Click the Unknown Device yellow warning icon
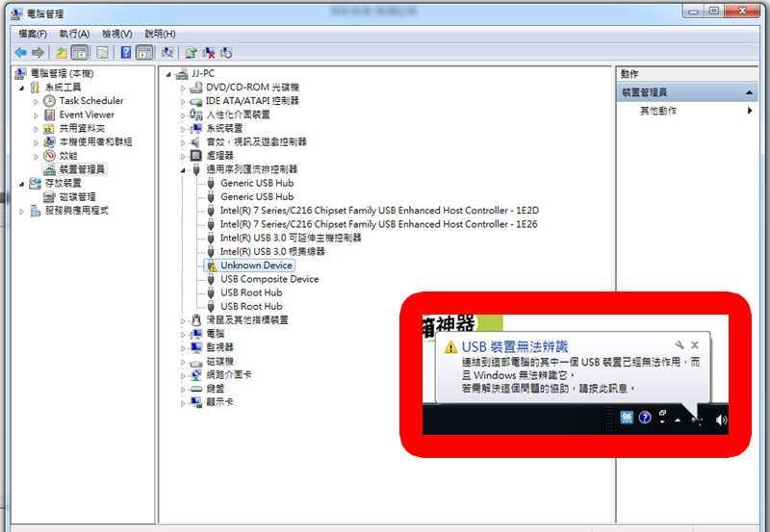 click(x=212, y=266)
